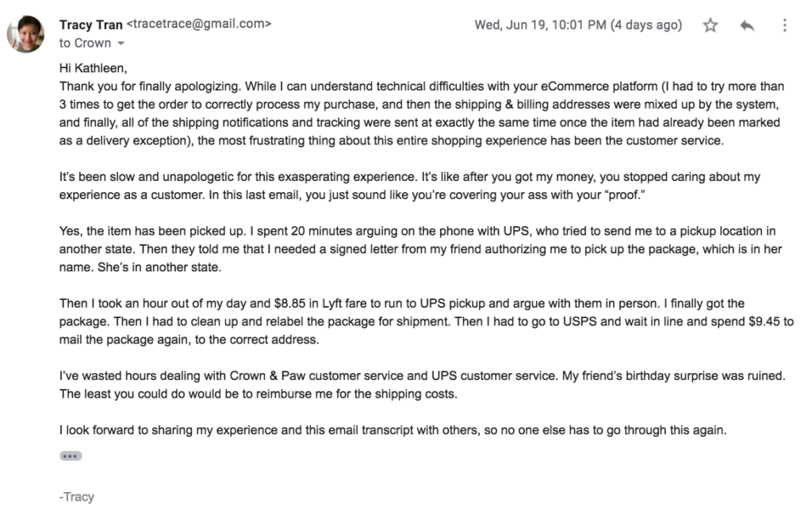
Task: Click the "-Tracy" signature text
Action: [77, 497]
